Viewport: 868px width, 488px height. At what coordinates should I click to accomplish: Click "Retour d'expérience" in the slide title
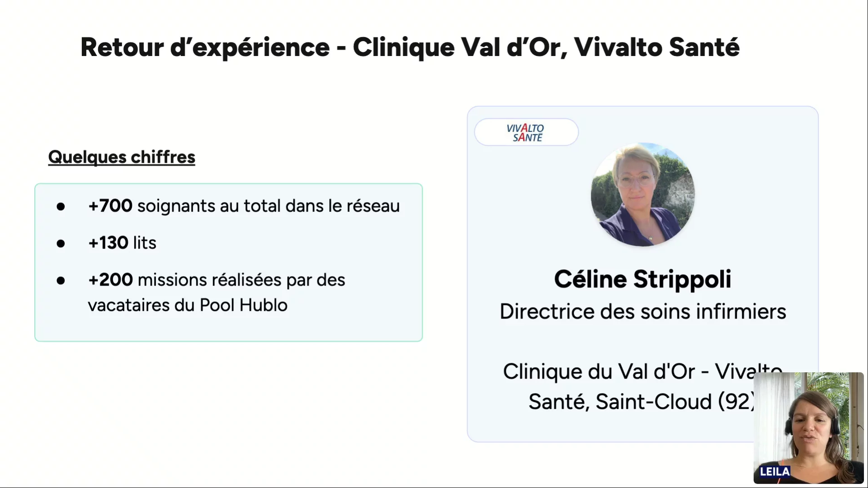[x=205, y=47]
